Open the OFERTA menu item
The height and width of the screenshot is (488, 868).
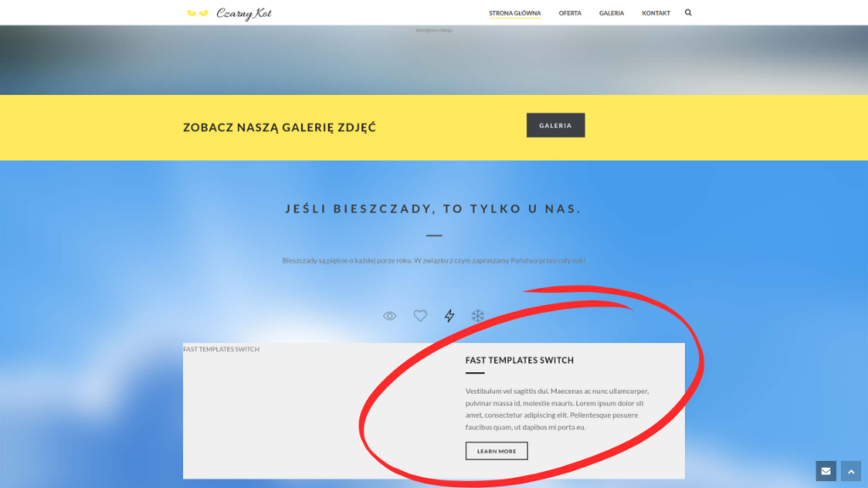click(x=570, y=13)
